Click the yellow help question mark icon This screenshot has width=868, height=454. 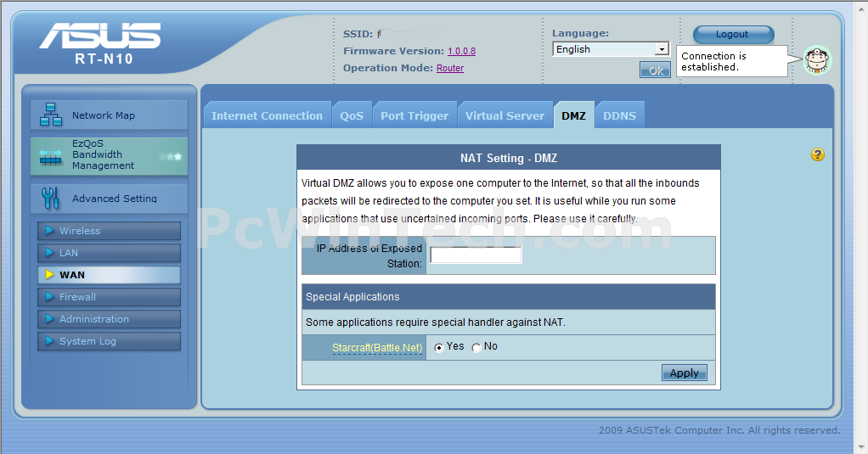[x=818, y=154]
